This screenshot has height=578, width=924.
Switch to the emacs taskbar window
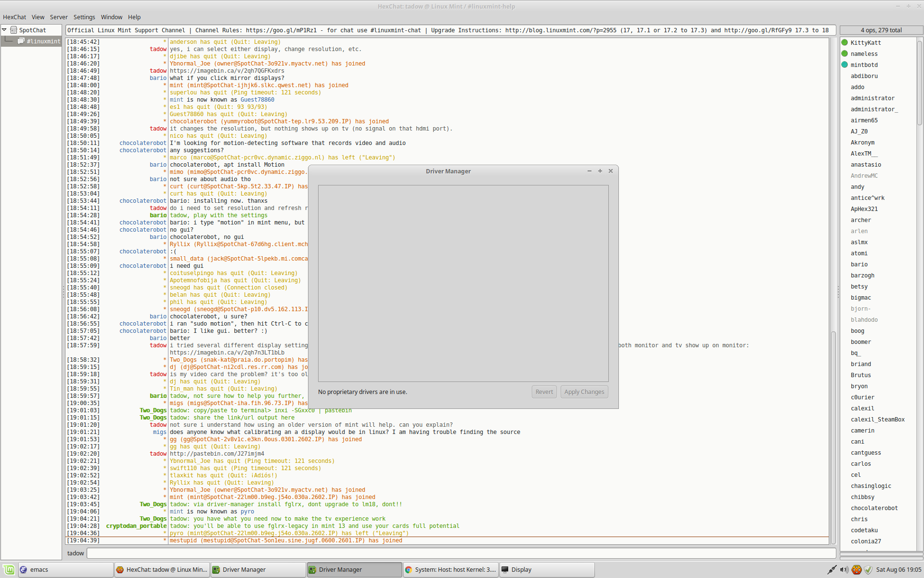click(x=66, y=569)
